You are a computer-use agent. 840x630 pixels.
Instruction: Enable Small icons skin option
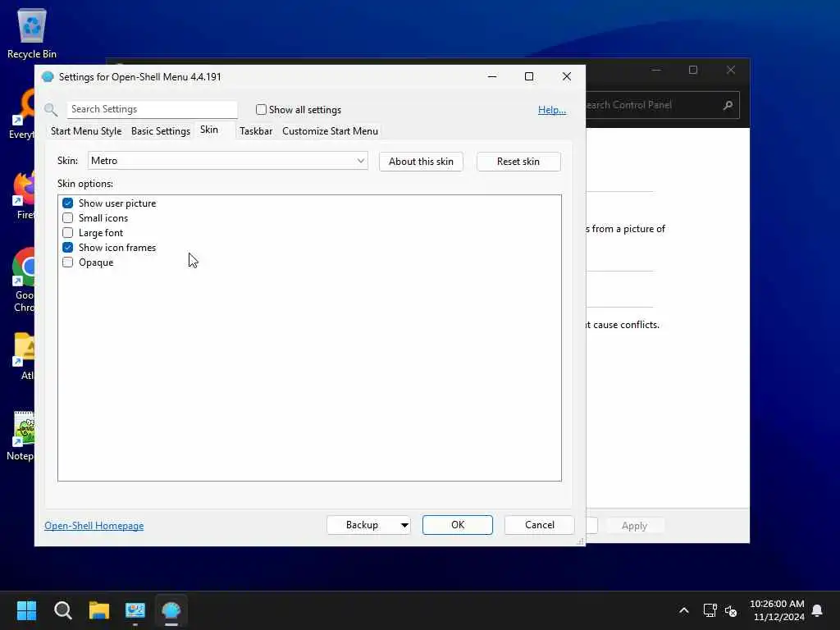click(67, 218)
